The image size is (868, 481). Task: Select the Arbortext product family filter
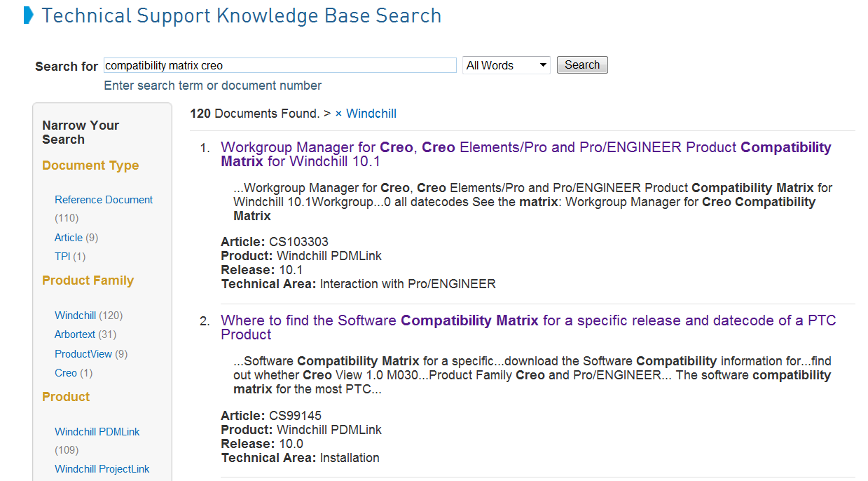tap(74, 334)
